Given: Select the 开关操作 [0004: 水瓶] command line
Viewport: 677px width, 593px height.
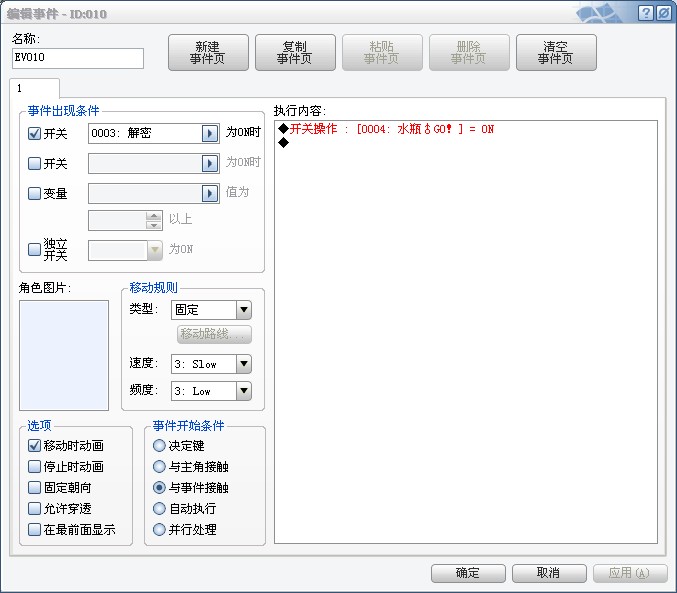Looking at the screenshot, I should [x=465, y=129].
